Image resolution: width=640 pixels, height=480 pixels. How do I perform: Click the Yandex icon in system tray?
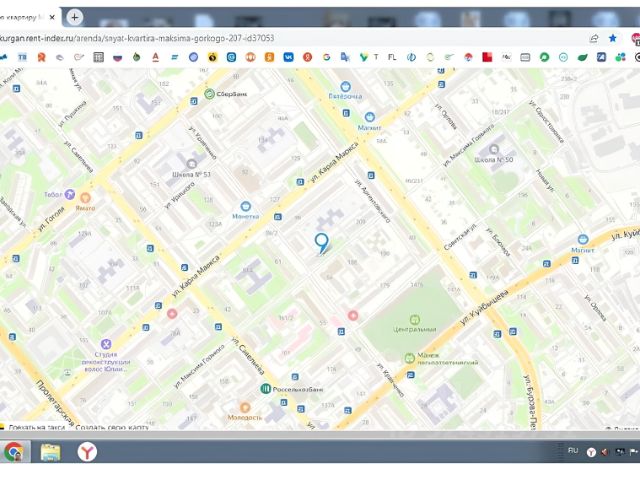coord(591,452)
